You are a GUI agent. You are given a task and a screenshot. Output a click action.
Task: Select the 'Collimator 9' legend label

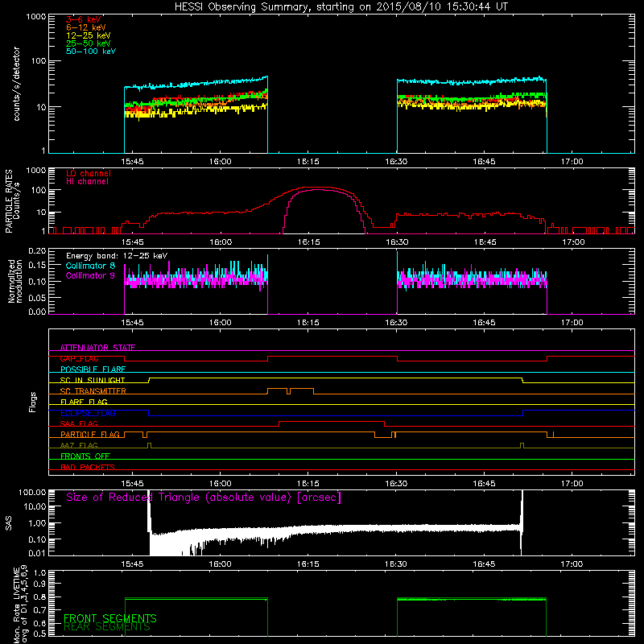(90, 275)
